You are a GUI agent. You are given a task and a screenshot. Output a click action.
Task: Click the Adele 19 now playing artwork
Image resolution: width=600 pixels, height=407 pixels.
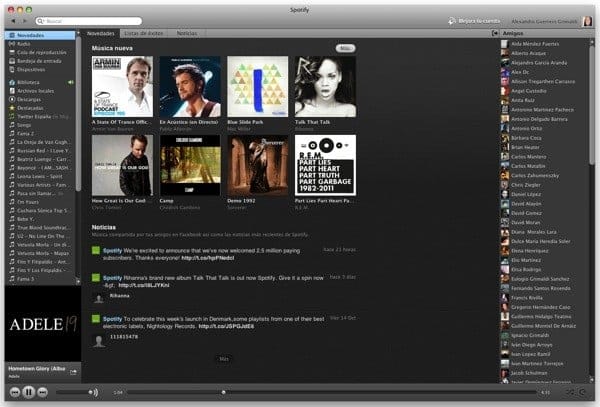43,324
